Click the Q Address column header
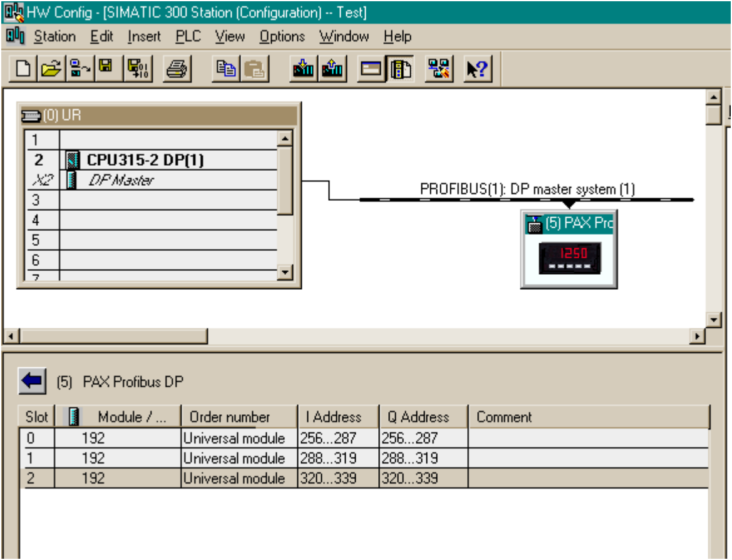 coord(423,416)
